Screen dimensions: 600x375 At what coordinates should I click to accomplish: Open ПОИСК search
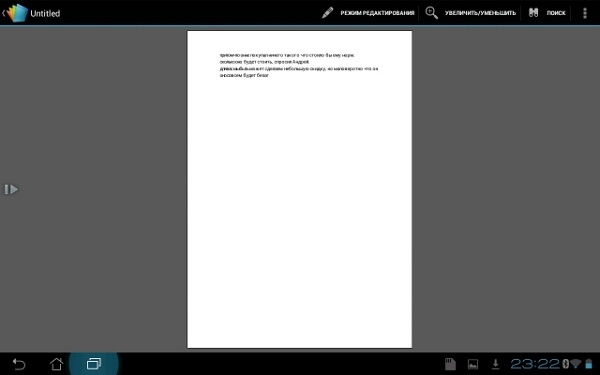[x=556, y=13]
